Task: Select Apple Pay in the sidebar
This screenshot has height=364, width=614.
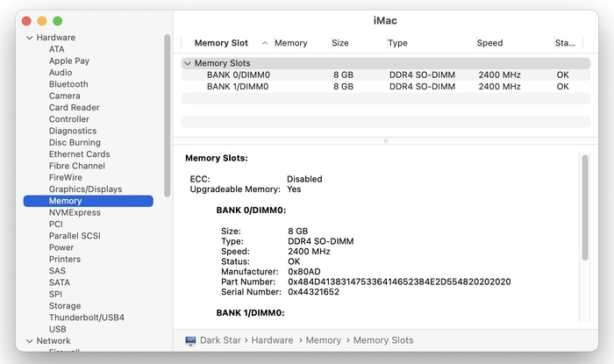Action: [x=69, y=61]
